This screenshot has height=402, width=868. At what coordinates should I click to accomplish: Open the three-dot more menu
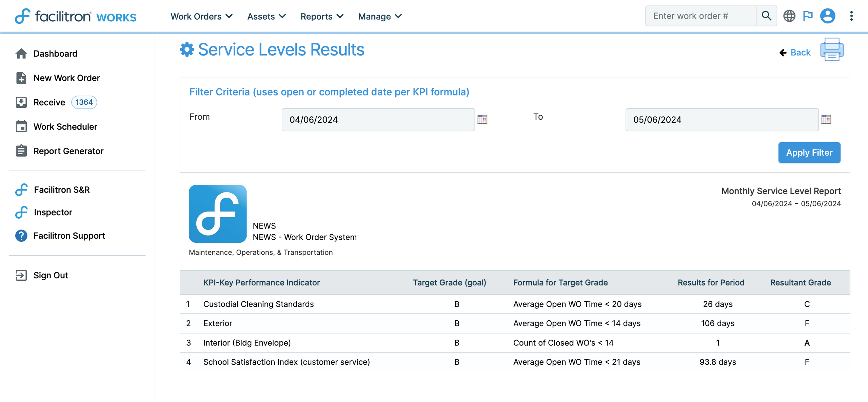[x=851, y=16]
